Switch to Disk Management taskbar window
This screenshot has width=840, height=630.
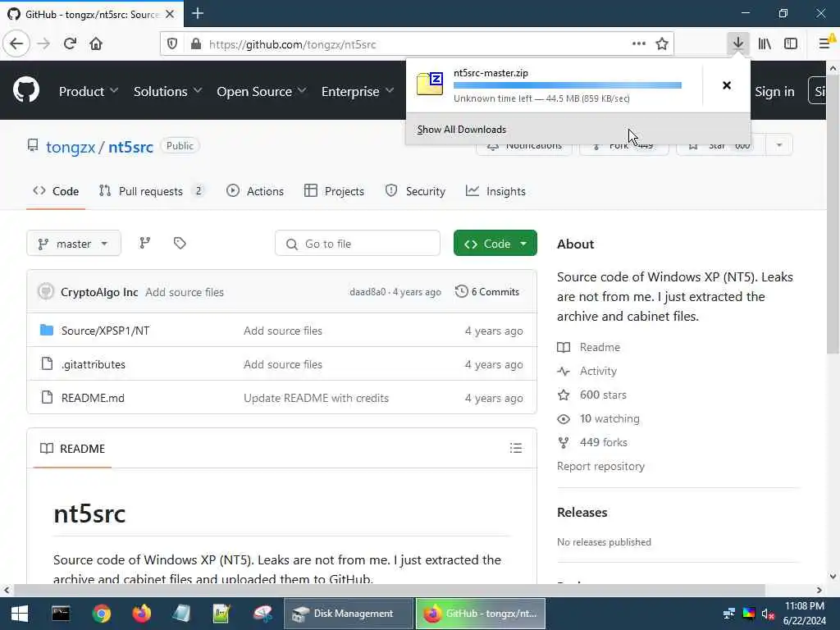pyautogui.click(x=348, y=614)
